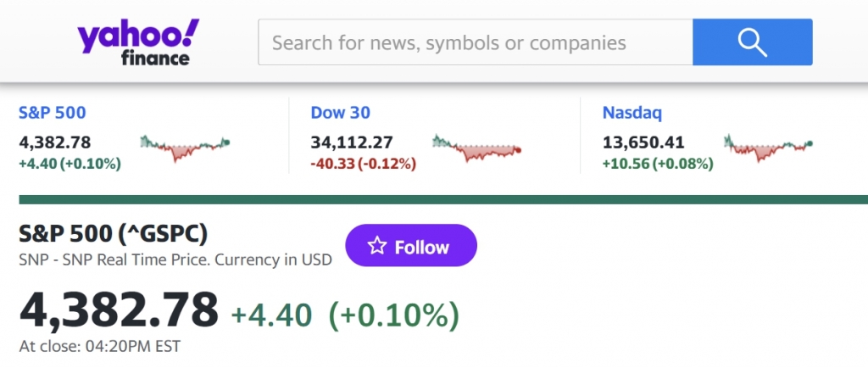Click the Yahoo Finance logo
The height and width of the screenshot is (368, 868).
(x=138, y=42)
